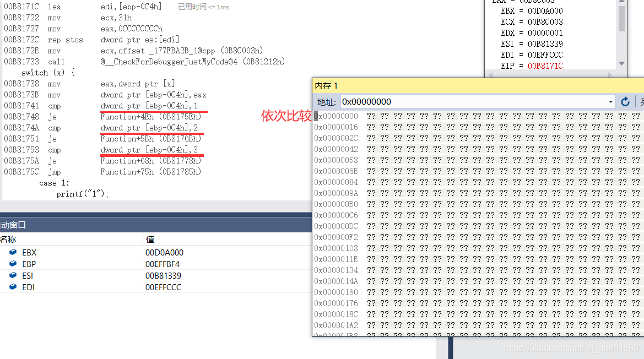Click the EBX name cell in auto window
The image size is (644, 359).
tap(29, 253)
